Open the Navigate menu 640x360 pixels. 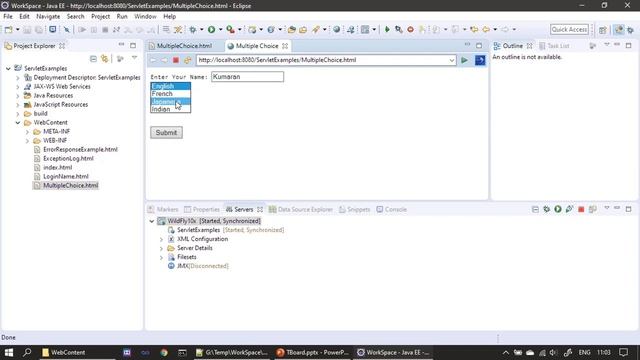pos(48,16)
